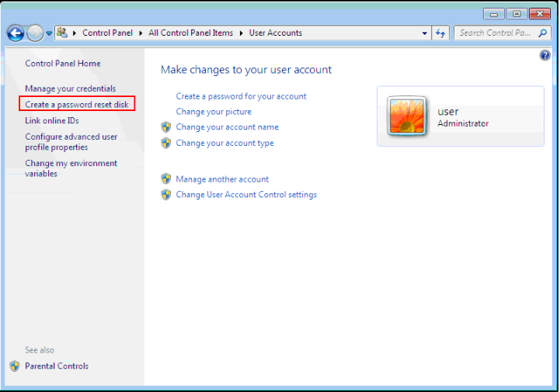
Task: Click the user account flower picture
Action: [406, 116]
